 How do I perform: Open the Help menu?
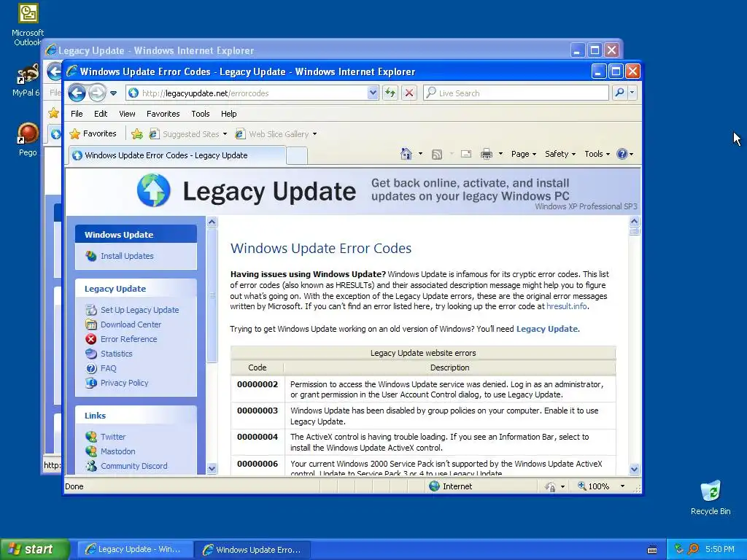pos(228,114)
